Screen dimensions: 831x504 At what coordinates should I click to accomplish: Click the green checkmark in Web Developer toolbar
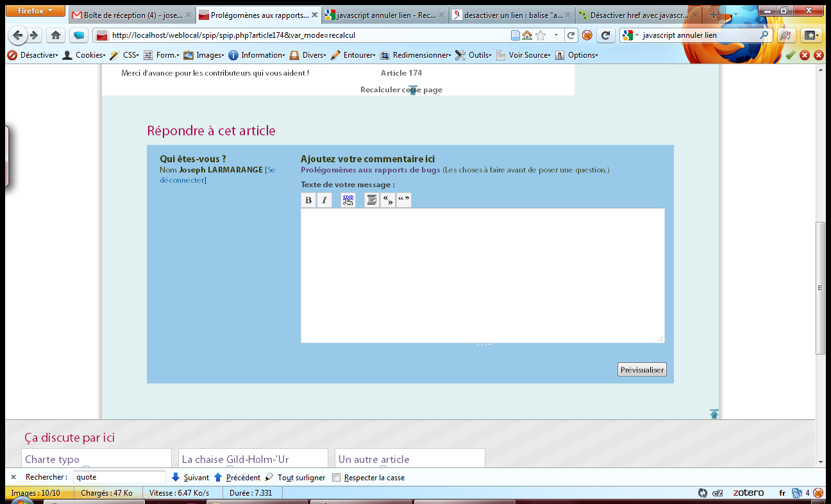(790, 55)
